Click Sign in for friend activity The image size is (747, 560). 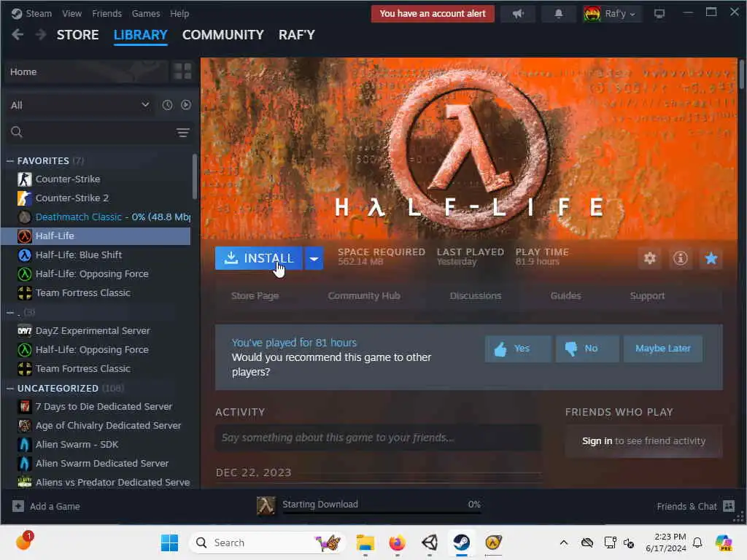pyautogui.click(x=597, y=441)
